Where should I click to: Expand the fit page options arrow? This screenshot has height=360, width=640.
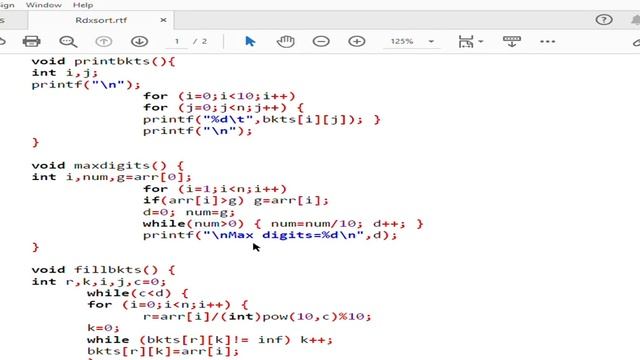(x=480, y=41)
